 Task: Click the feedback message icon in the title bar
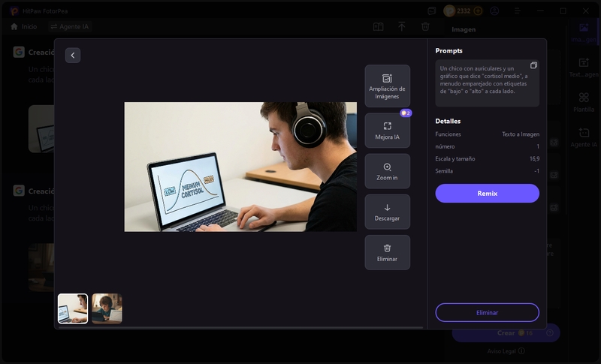click(431, 11)
